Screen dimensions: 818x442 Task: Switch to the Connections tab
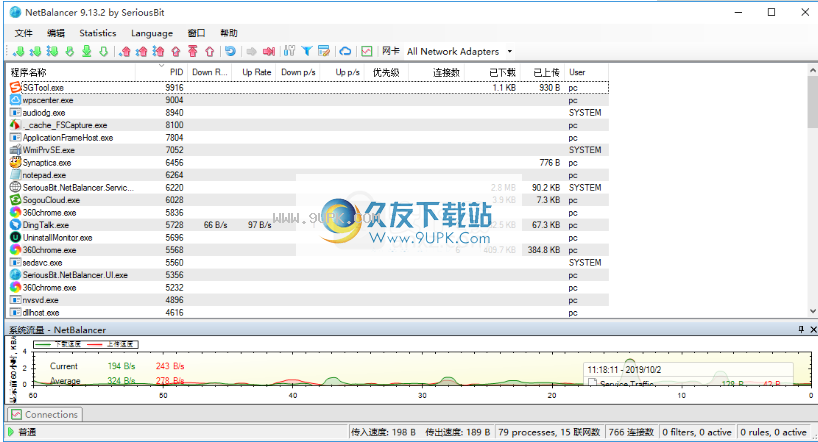(45, 414)
